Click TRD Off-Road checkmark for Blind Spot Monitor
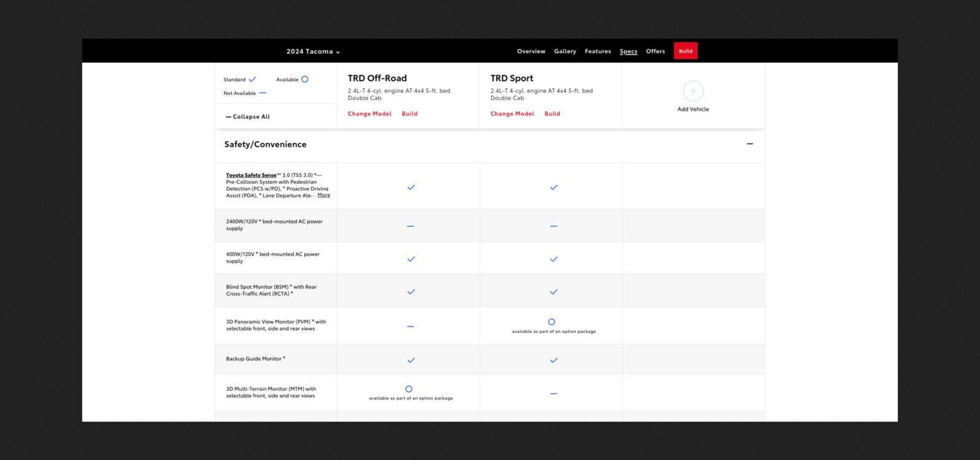 tap(411, 292)
